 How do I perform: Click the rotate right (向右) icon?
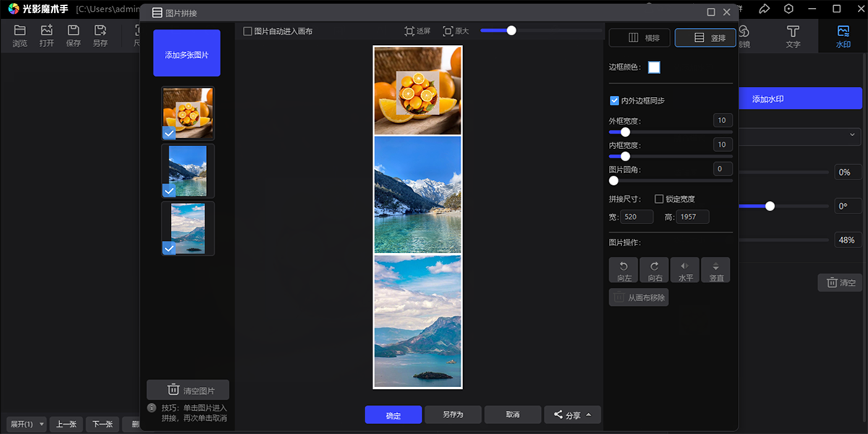[654, 266]
